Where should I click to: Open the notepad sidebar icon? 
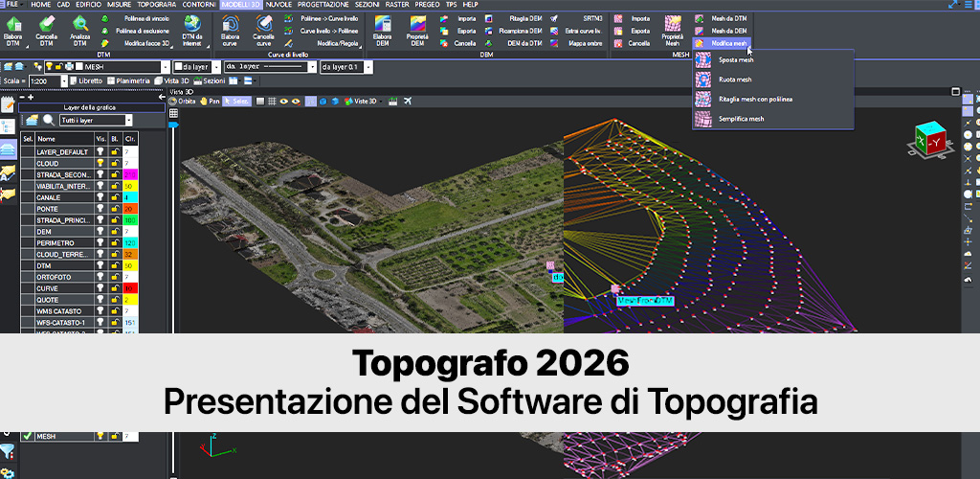(8, 103)
